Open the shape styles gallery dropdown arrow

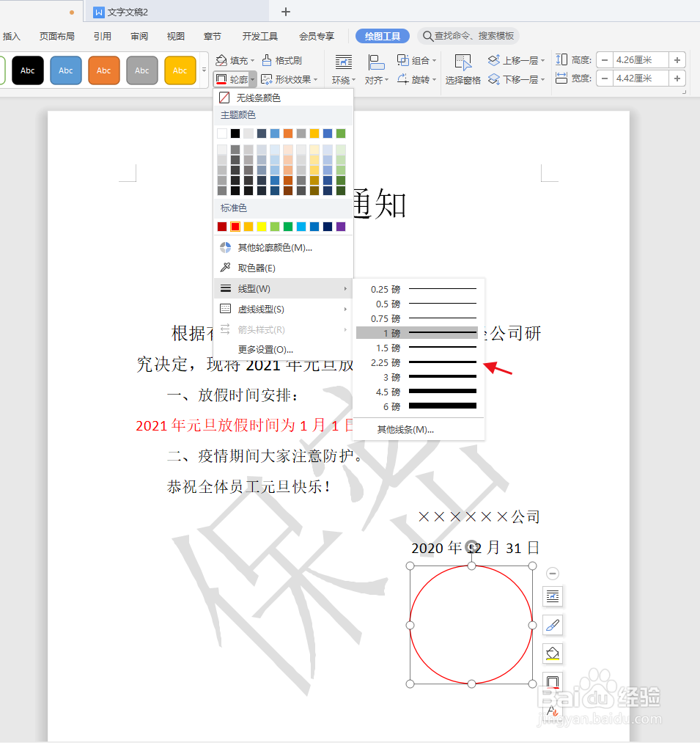(x=203, y=70)
